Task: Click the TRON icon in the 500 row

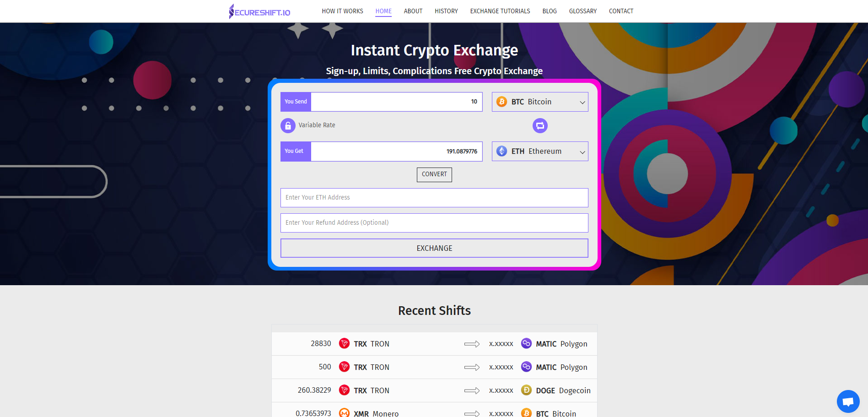Action: click(x=344, y=367)
